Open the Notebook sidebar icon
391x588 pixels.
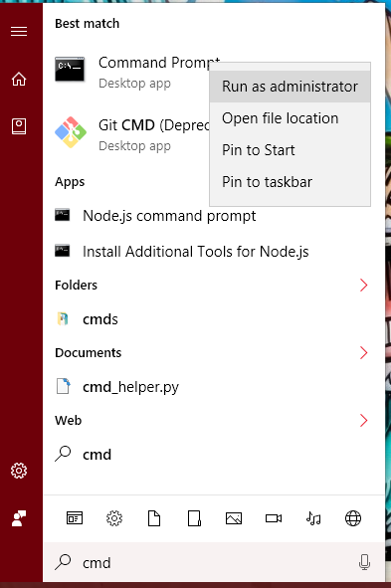(19, 126)
